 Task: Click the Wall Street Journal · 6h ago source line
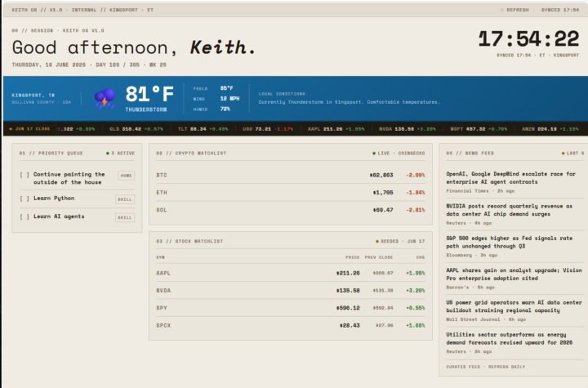point(486,319)
